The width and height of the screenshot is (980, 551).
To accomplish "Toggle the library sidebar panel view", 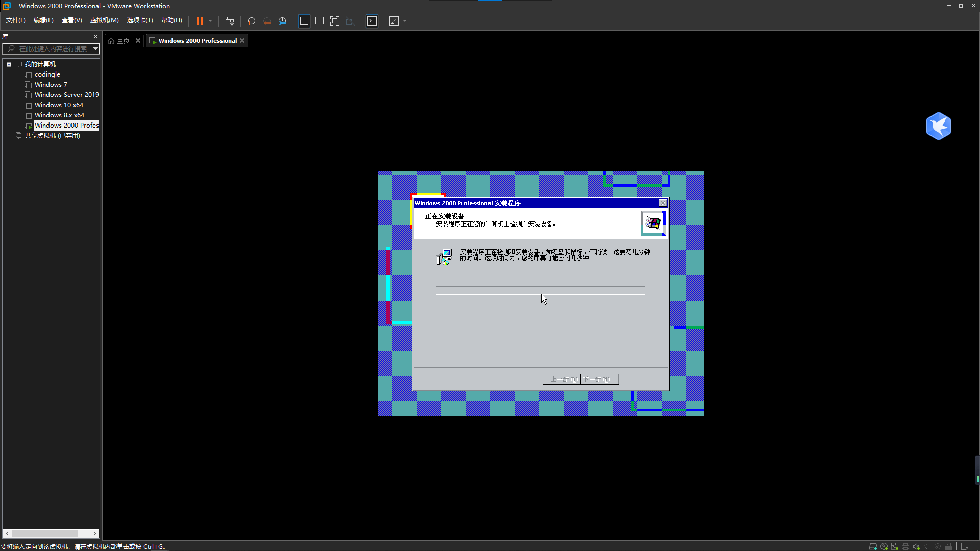I will click(x=304, y=21).
